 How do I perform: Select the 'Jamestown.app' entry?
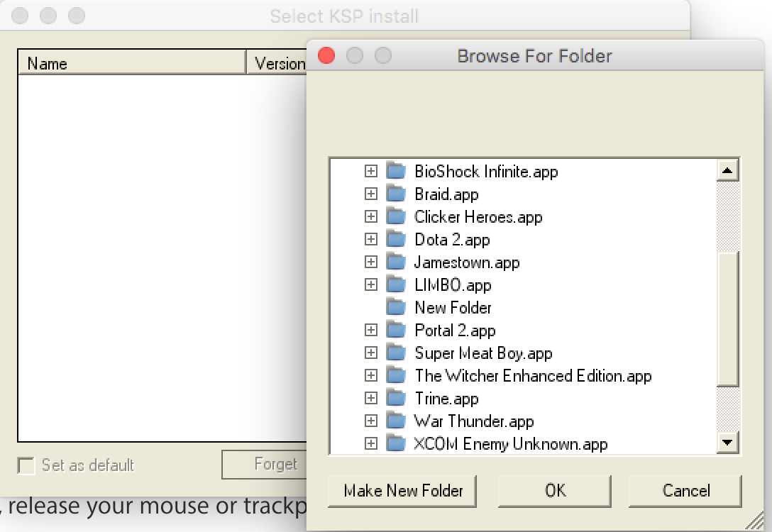[467, 262]
